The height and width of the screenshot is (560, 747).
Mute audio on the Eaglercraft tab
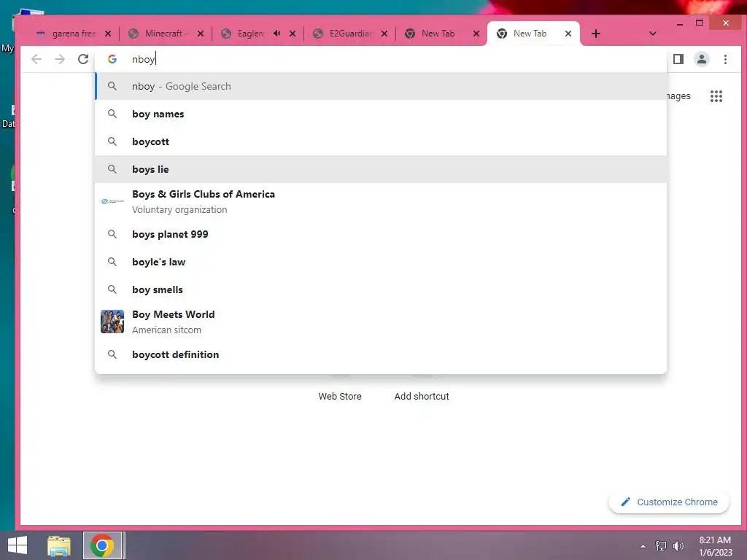[x=276, y=34]
